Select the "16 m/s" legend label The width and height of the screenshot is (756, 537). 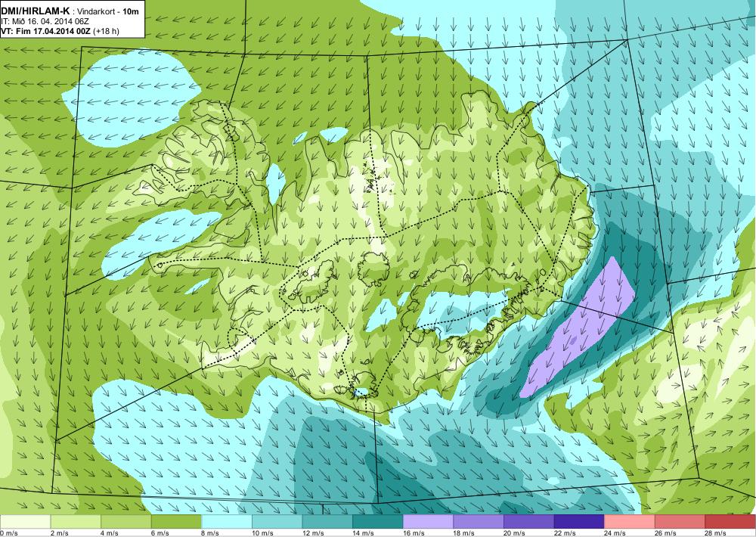414,532
